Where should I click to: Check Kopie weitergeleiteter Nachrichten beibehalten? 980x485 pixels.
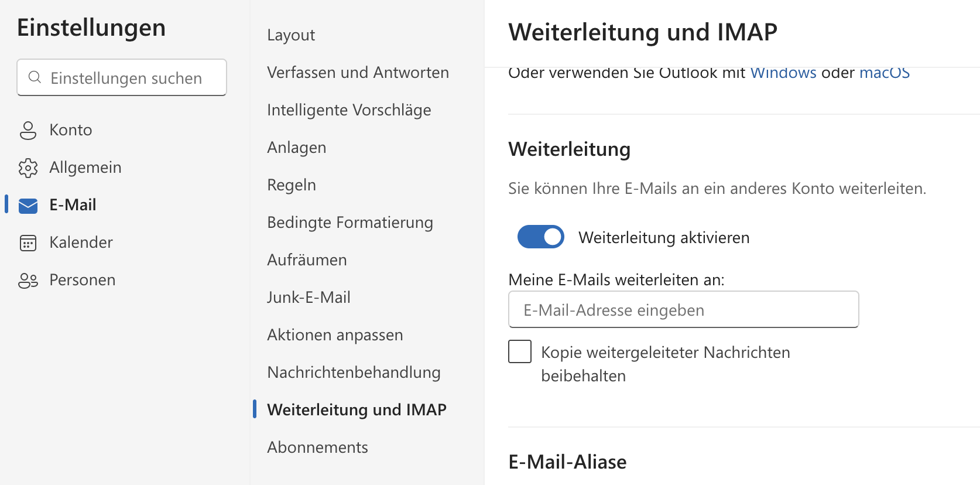click(x=520, y=351)
